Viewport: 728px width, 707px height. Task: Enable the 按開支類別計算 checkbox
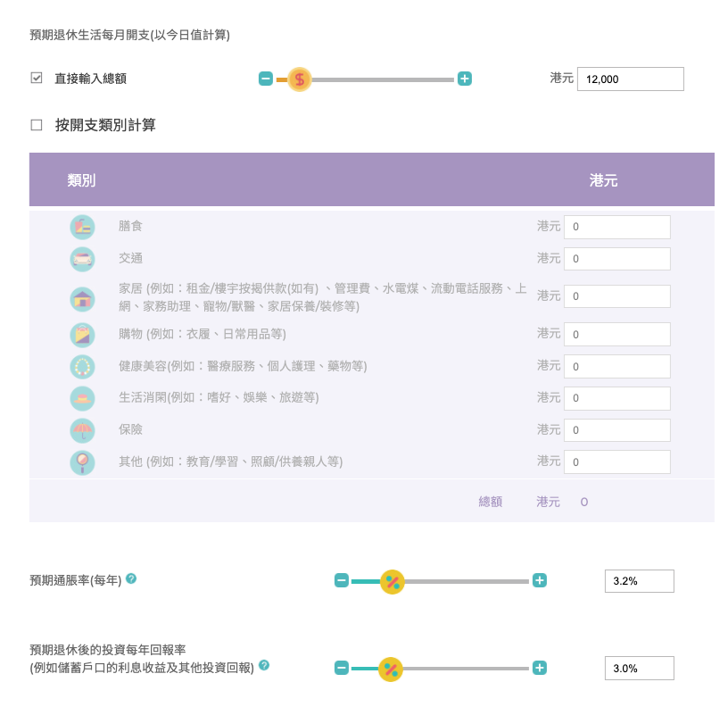point(37,125)
